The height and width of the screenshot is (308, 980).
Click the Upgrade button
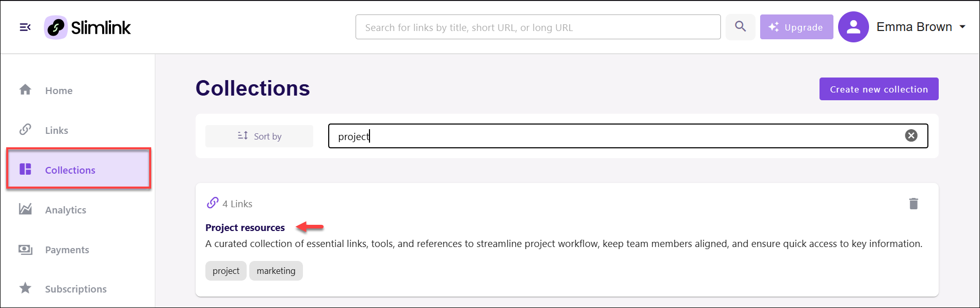pos(796,27)
